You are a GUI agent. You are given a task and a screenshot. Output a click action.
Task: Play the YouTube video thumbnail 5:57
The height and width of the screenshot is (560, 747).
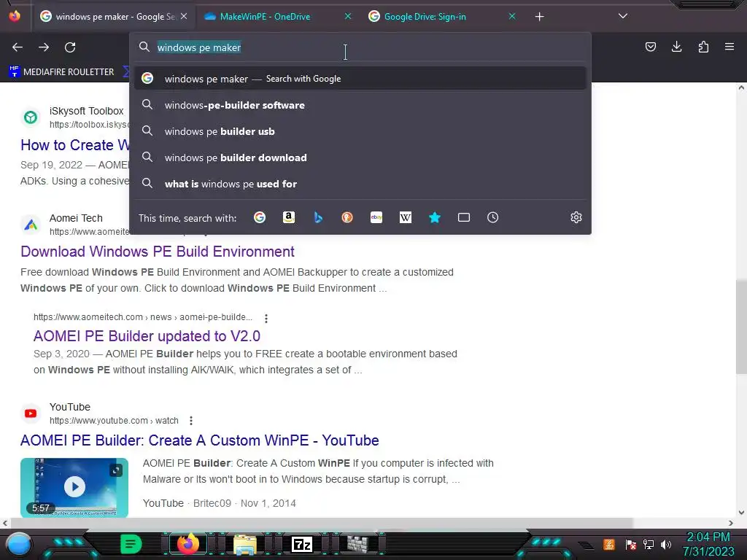pos(74,487)
